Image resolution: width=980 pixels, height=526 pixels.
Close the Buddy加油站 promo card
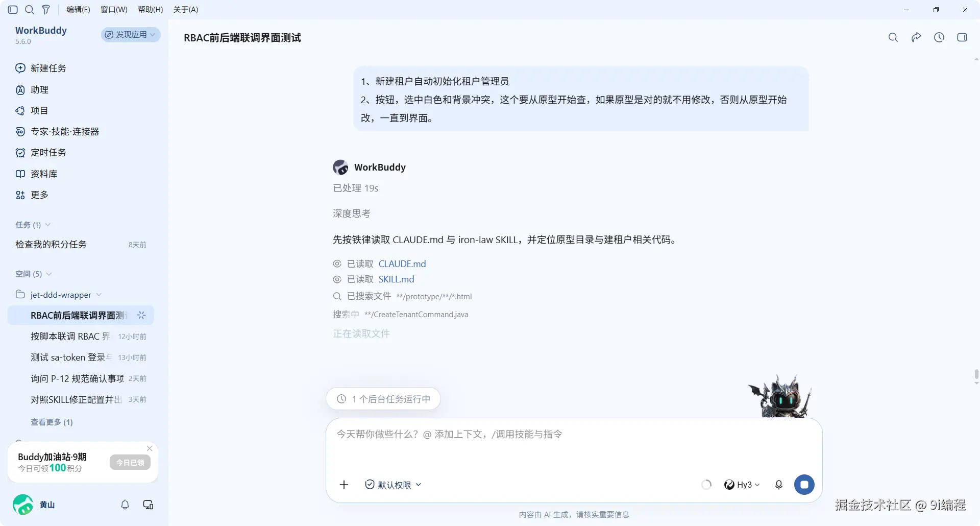(150, 448)
